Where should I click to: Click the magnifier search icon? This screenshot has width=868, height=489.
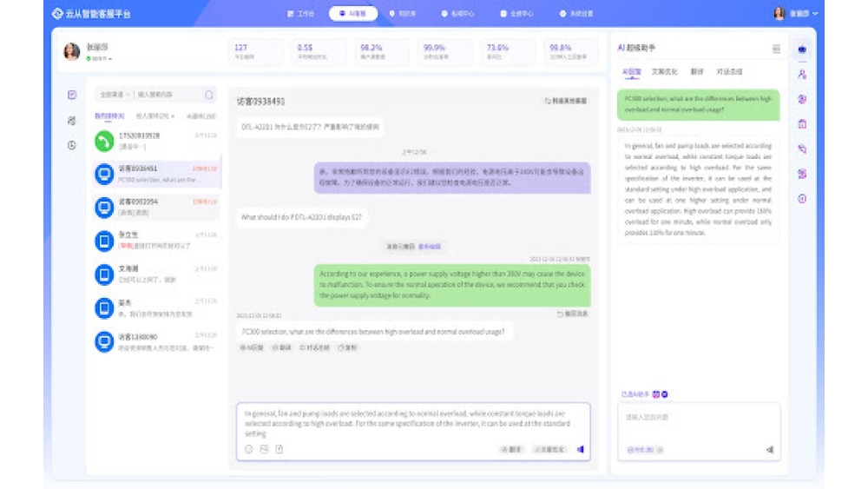[x=208, y=95]
